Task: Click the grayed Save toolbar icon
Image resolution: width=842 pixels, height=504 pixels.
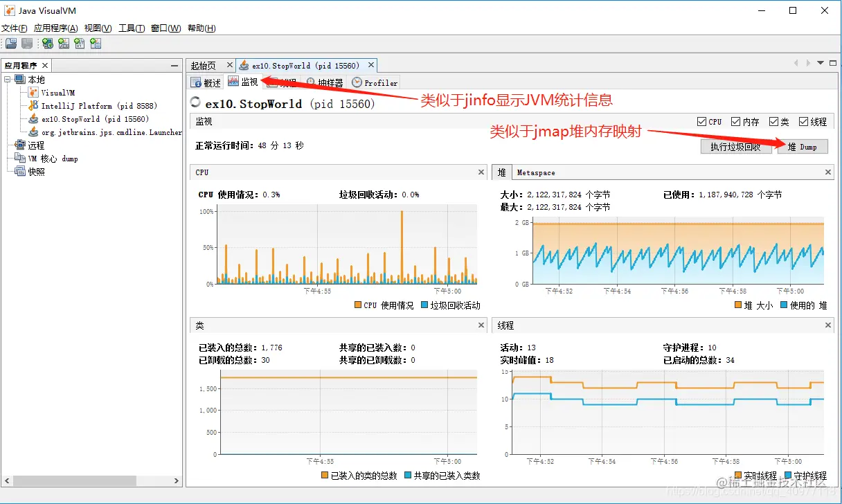Action: [27, 44]
